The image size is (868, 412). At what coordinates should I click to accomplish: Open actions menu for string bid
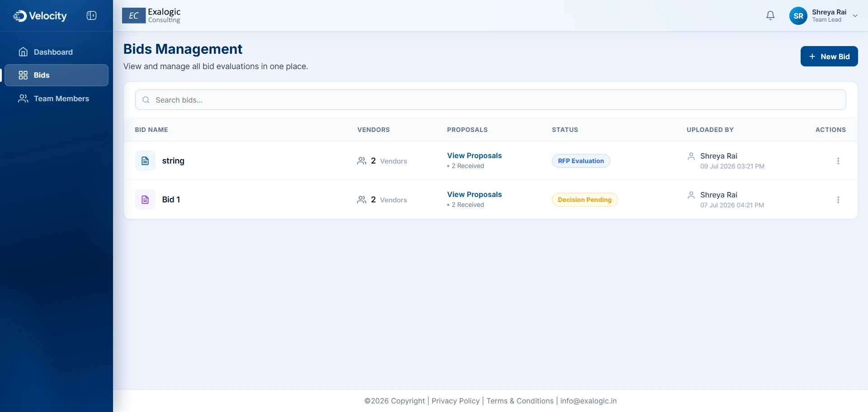[x=838, y=161]
